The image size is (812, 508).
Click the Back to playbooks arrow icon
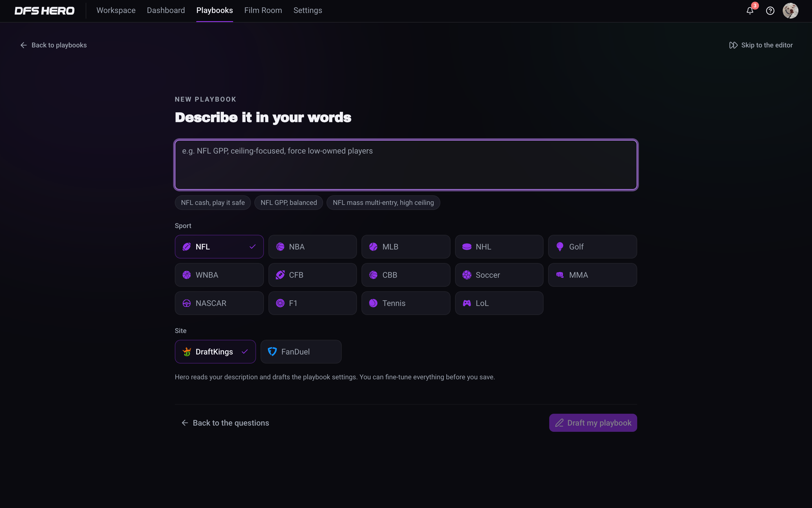tap(23, 45)
